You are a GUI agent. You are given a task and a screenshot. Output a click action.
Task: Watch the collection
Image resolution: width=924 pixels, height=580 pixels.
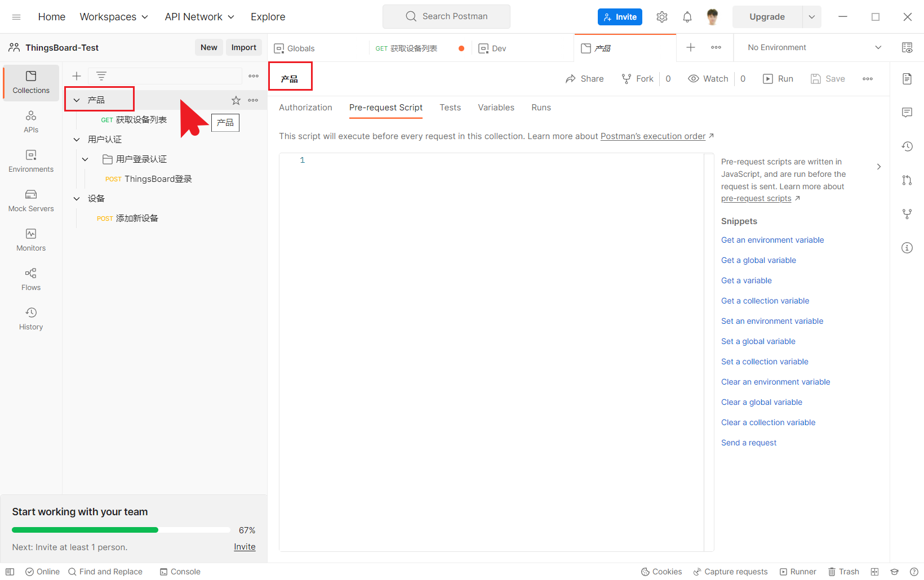click(x=708, y=79)
